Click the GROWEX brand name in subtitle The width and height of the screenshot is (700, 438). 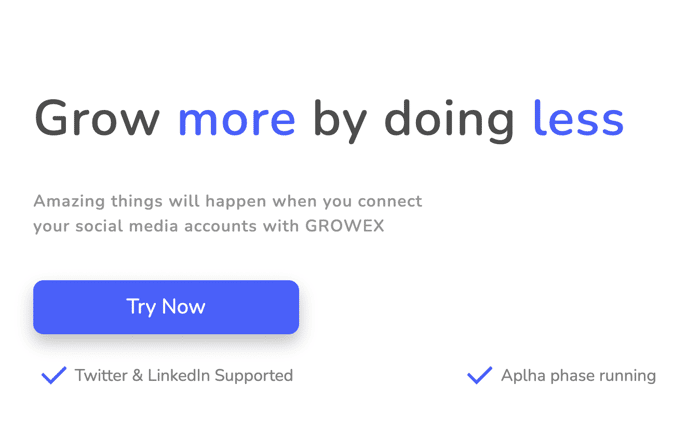point(345,226)
